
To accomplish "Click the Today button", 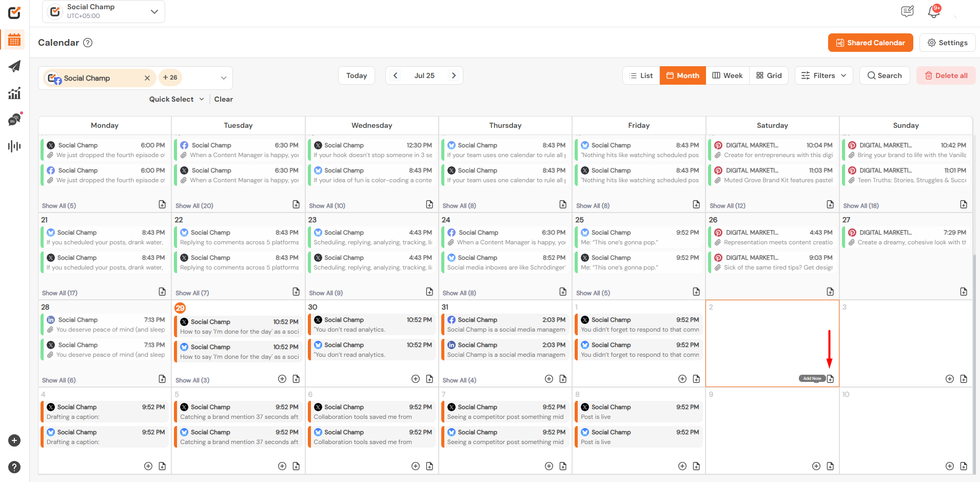I will (357, 75).
